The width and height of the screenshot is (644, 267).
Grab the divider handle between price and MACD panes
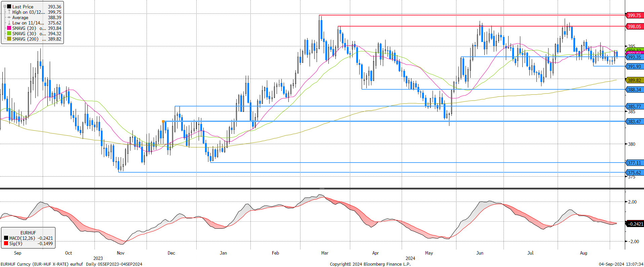pyautogui.click(x=322, y=188)
